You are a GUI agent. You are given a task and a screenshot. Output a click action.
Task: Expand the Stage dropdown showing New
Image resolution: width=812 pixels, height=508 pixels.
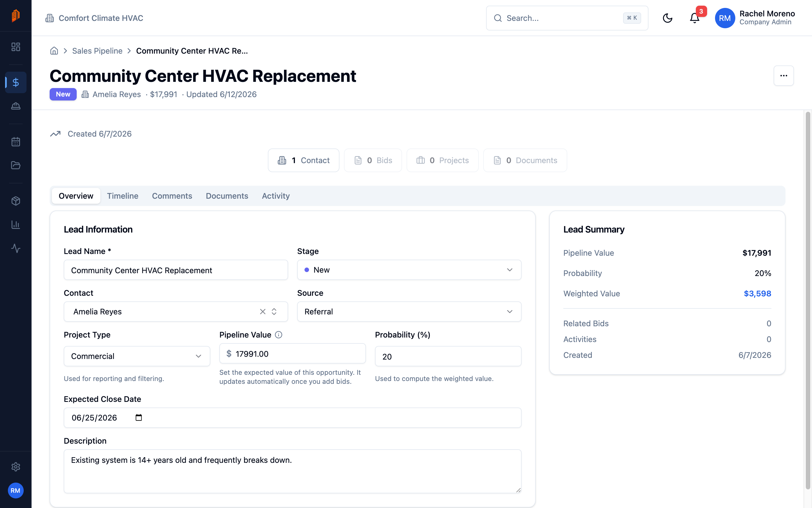[409, 270]
